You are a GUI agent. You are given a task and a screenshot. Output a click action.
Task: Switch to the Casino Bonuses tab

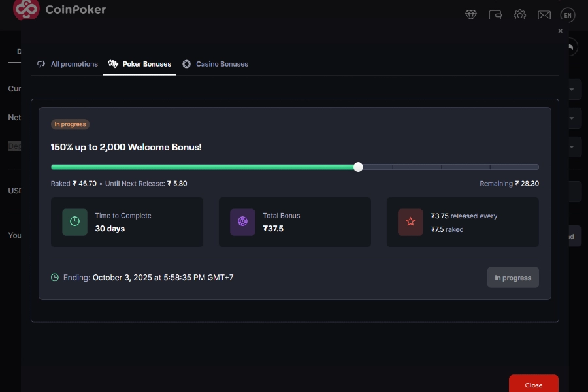pyautogui.click(x=216, y=63)
